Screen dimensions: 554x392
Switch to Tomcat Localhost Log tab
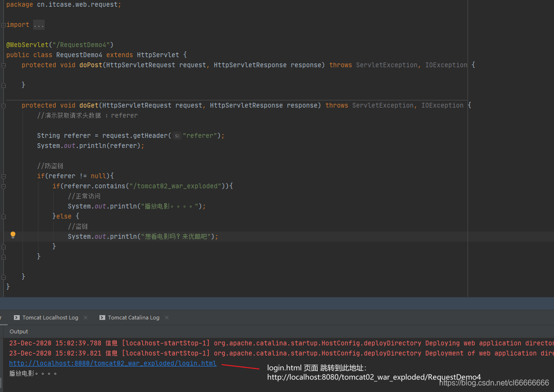(x=50, y=318)
